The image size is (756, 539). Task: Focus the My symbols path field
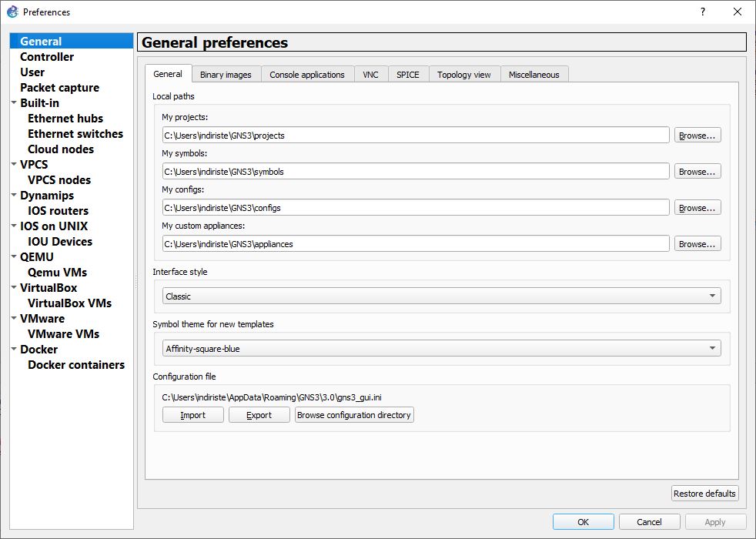click(x=416, y=172)
